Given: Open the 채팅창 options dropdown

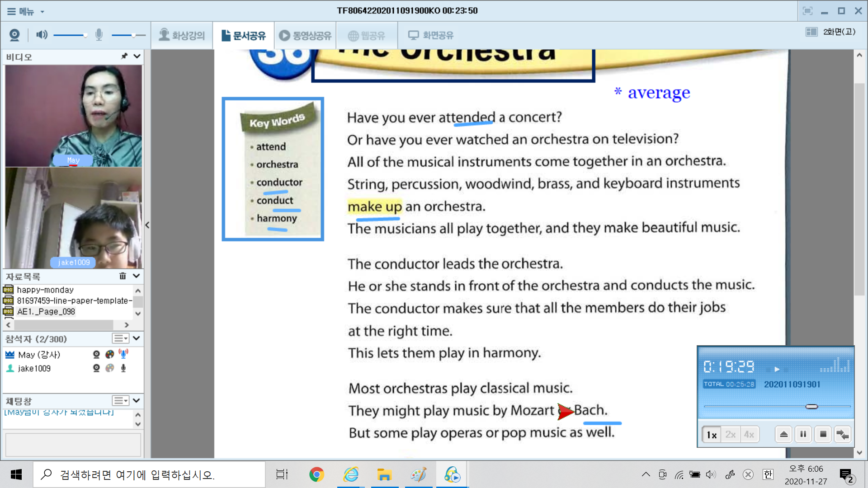Looking at the screenshot, I should pyautogui.click(x=121, y=401).
